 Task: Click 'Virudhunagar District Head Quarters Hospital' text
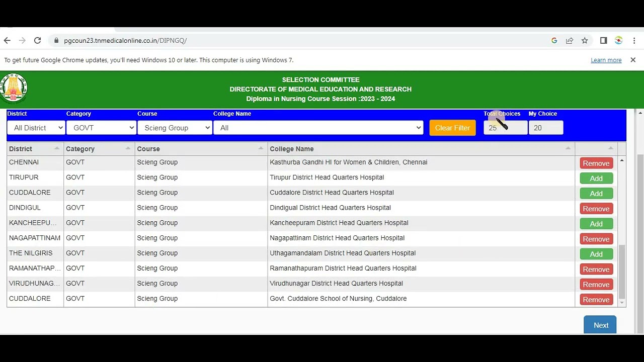[336, 283]
